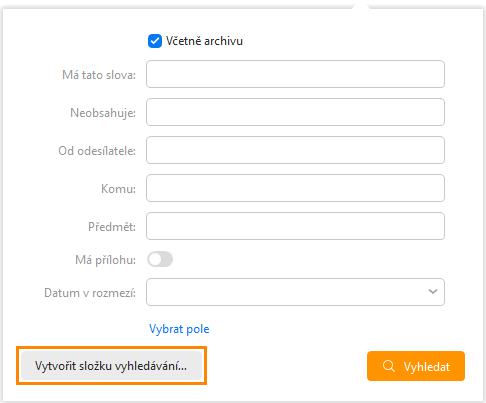This screenshot has height=403, width=486.
Task: Uncheck the Včetně archivu checkbox
Action: pos(155,41)
